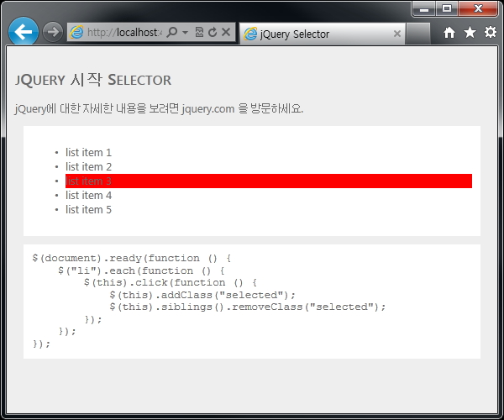Click the red highlighted list item 3
The width and height of the screenshot is (504, 420).
[269, 181]
